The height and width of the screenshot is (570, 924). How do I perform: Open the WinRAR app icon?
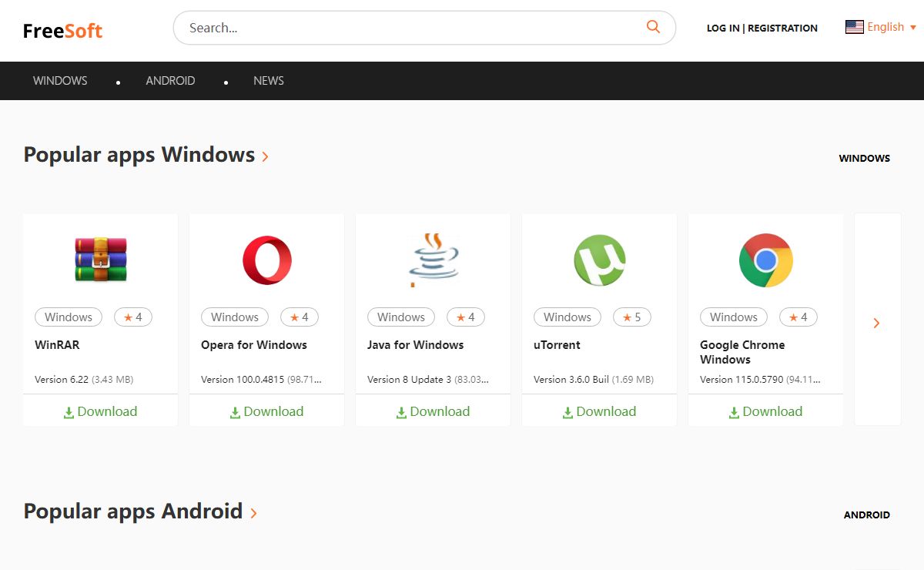[101, 260]
